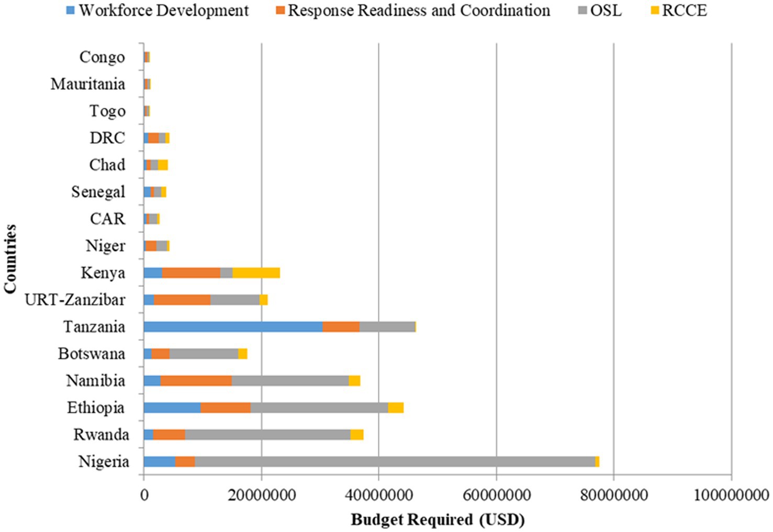Screen dimensions: 773x532
Task: Click Ethiopia's orange Response Readiness segment
Action: tap(226, 408)
